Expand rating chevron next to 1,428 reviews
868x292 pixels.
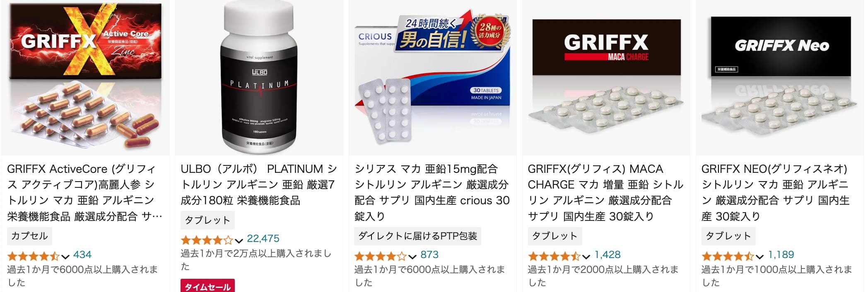586,257
